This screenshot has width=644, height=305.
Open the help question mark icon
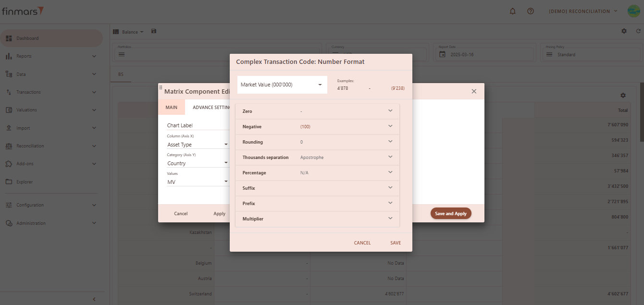tap(531, 11)
